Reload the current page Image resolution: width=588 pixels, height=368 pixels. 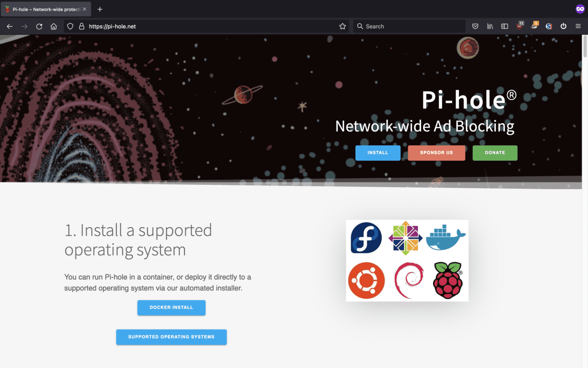[x=39, y=26]
